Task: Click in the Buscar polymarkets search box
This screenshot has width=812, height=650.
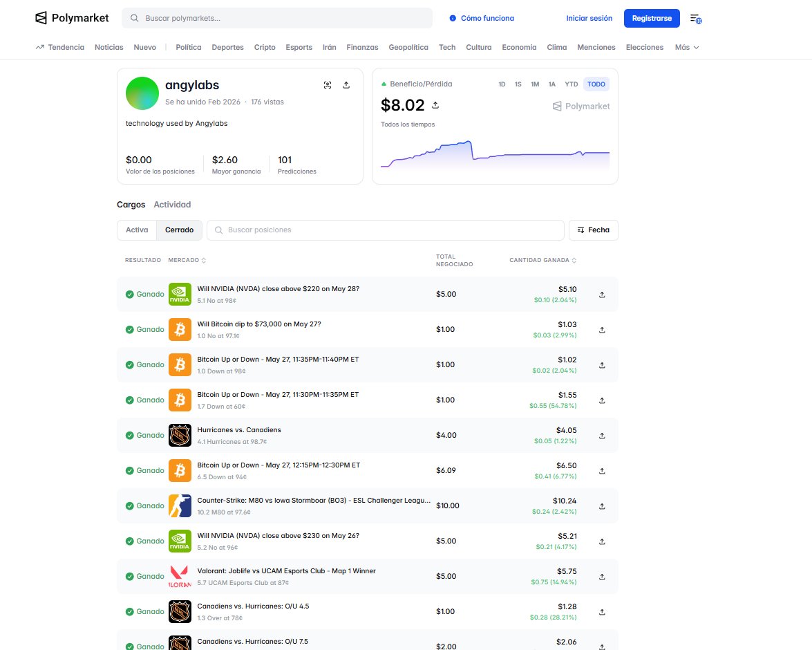Action: 277,18
